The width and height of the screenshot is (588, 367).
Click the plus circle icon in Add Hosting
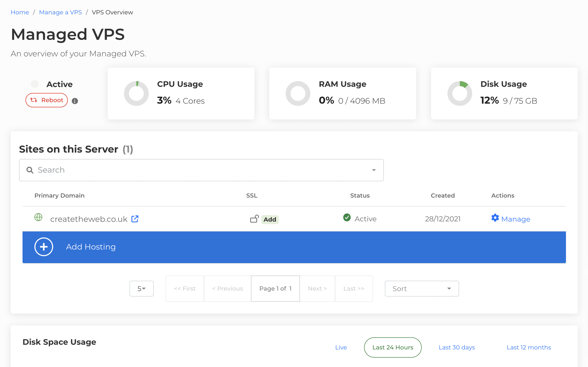pyautogui.click(x=44, y=247)
